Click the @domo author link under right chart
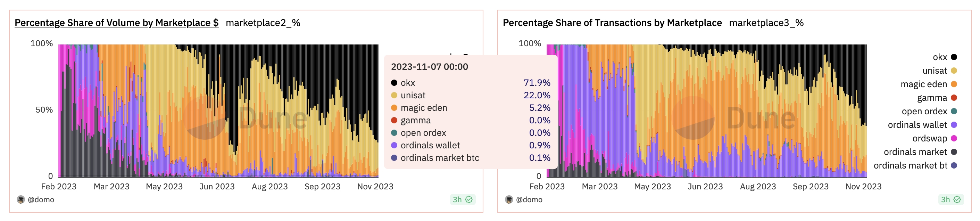Screen dimensions: 980x221 click(x=529, y=200)
